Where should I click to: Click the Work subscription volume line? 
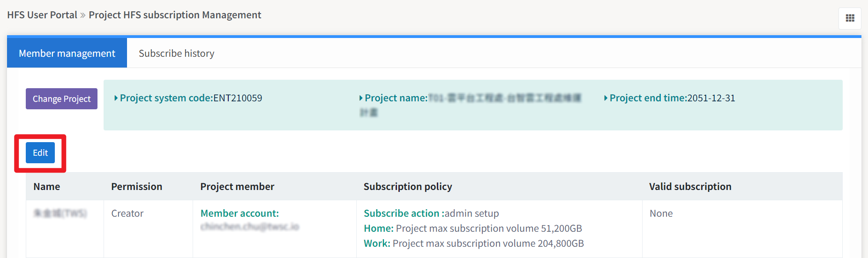tap(474, 243)
